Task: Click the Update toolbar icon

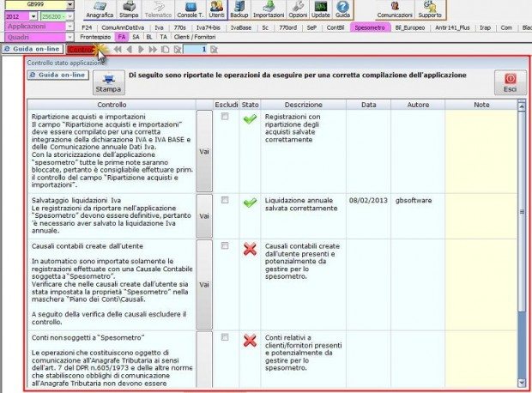Action: click(x=321, y=9)
